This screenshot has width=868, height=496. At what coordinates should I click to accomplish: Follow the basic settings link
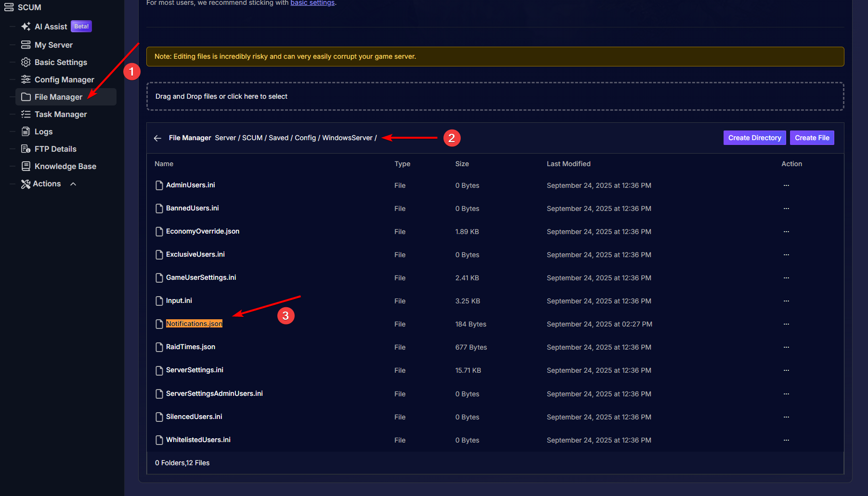tap(312, 3)
